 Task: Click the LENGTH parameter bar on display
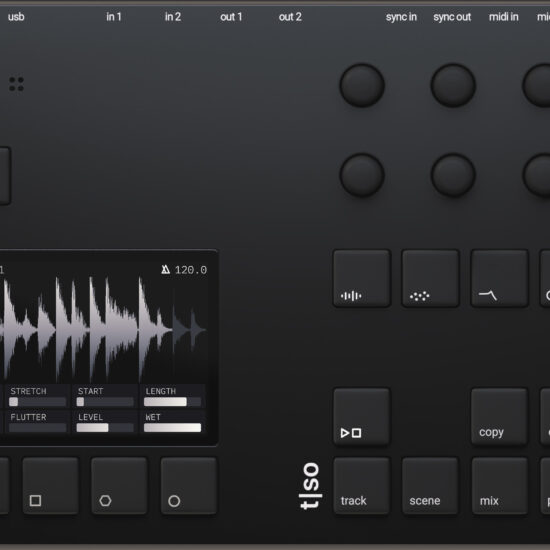[x=173, y=402]
